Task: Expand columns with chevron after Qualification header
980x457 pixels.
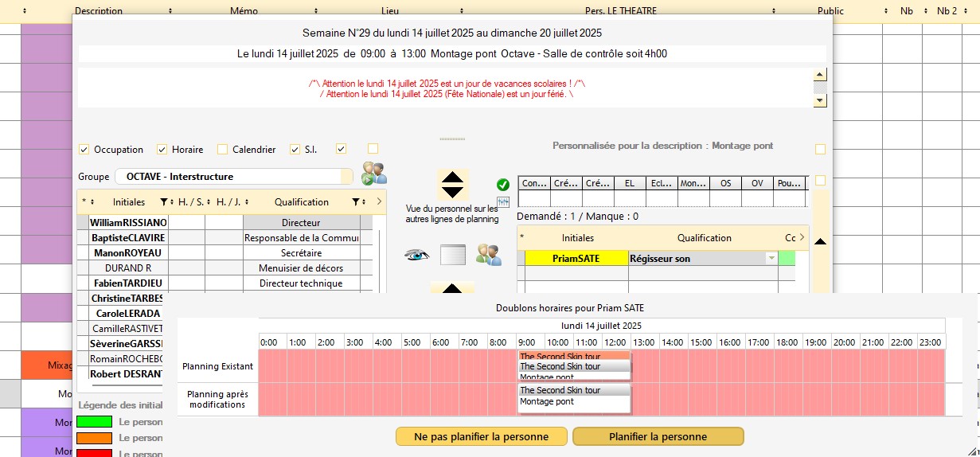Action: pyautogui.click(x=378, y=202)
